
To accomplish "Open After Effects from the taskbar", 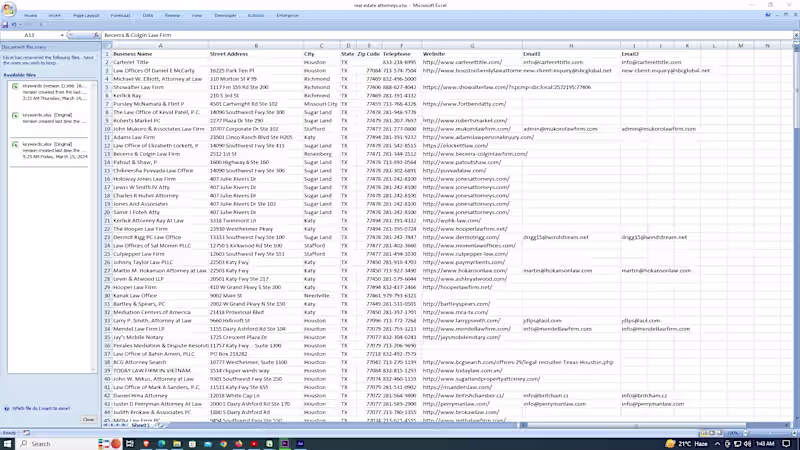I will 300,443.
